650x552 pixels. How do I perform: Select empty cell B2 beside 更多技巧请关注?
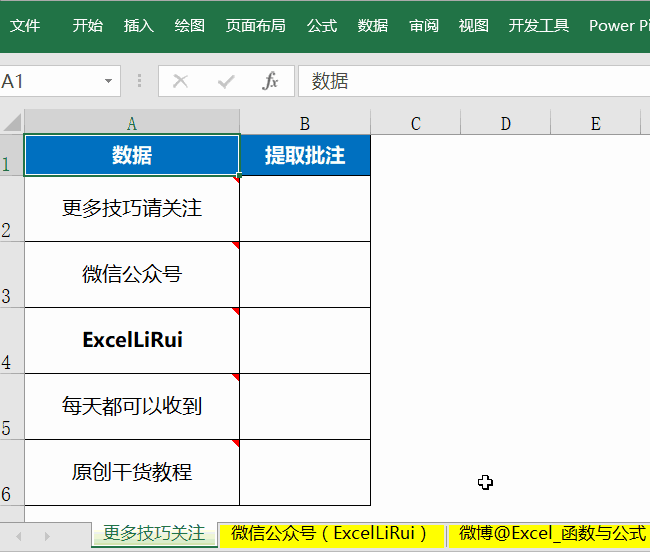click(x=305, y=209)
